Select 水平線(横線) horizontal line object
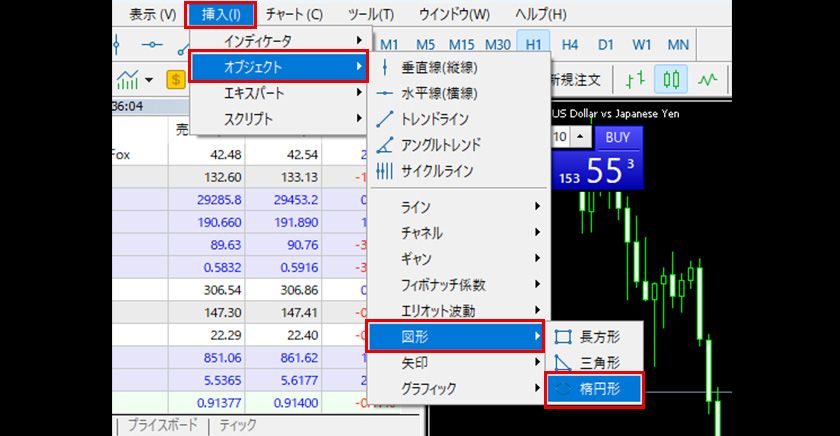 point(440,93)
